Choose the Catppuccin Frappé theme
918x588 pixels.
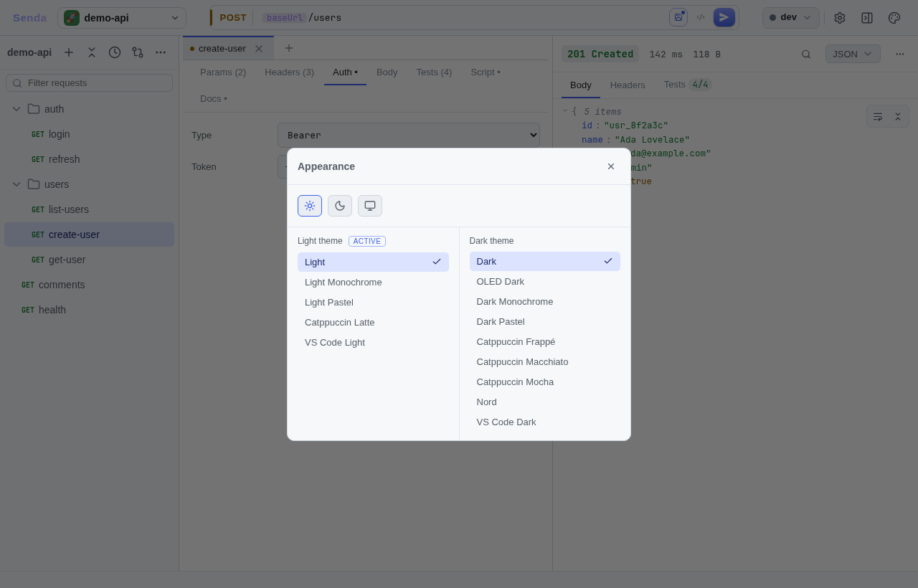tap(545, 342)
